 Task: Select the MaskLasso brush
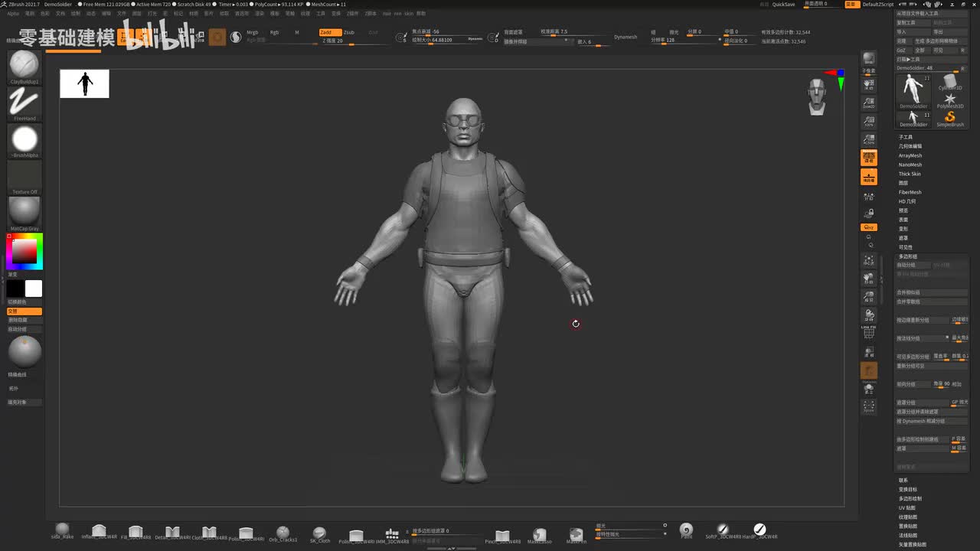[539, 536]
